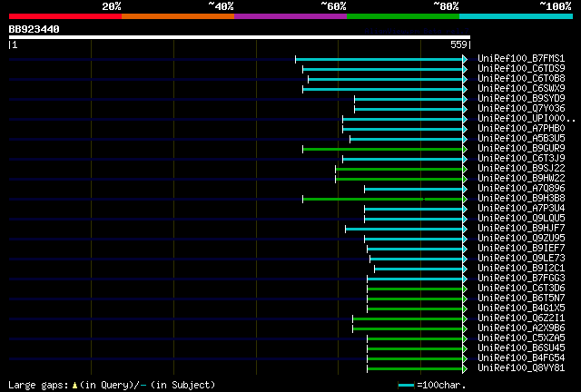581x392 pixels.
Task: Select the UniRef100_B6T5N7 label
Action: [x=521, y=299]
